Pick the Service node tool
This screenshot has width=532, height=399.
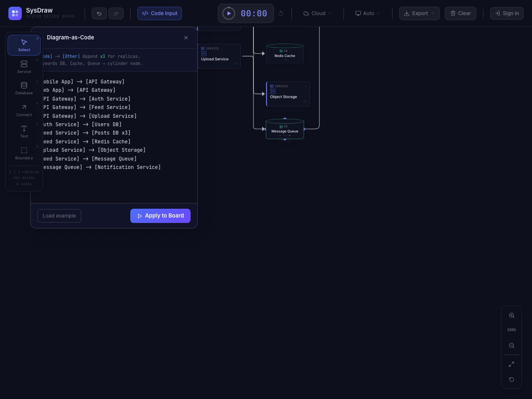coord(24,67)
